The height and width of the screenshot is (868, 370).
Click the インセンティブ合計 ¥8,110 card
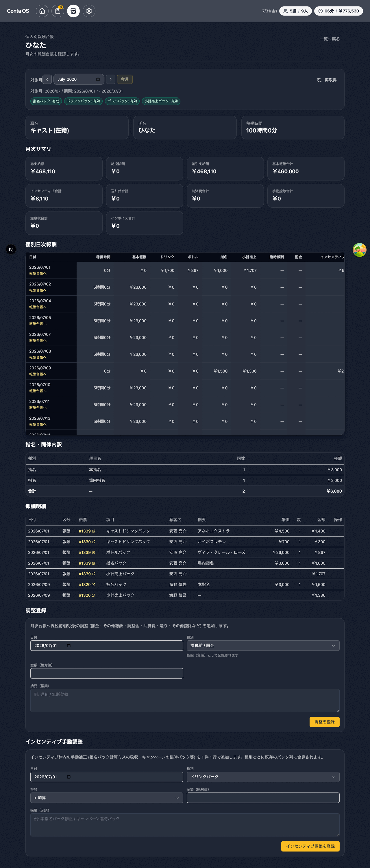[x=64, y=196]
